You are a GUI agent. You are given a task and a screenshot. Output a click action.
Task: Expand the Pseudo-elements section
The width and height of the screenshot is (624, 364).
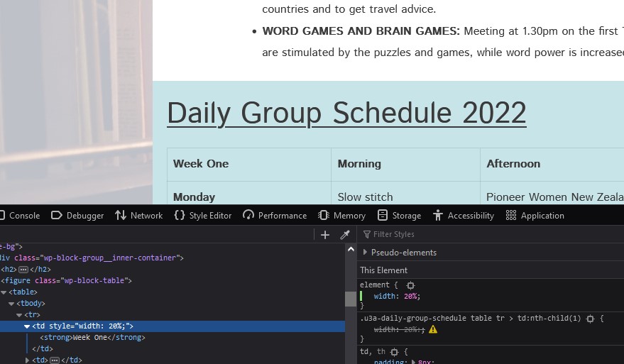[365, 252]
